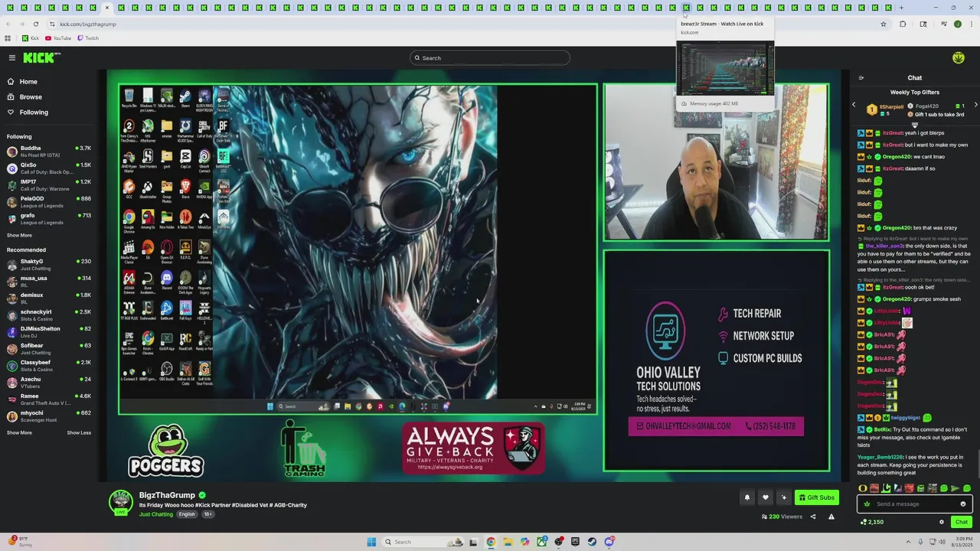Open the Kick bookmark in bookmarks bar

click(31, 38)
